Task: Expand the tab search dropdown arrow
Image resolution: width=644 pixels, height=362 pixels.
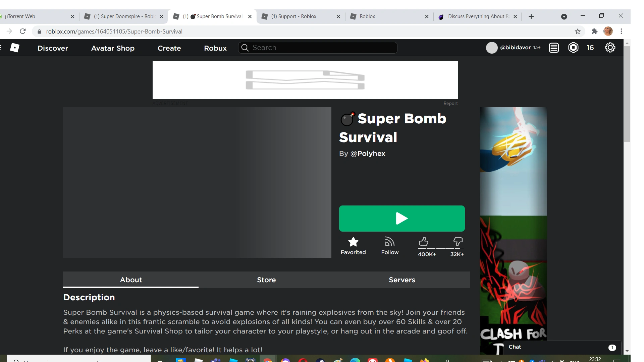Action: click(x=564, y=16)
